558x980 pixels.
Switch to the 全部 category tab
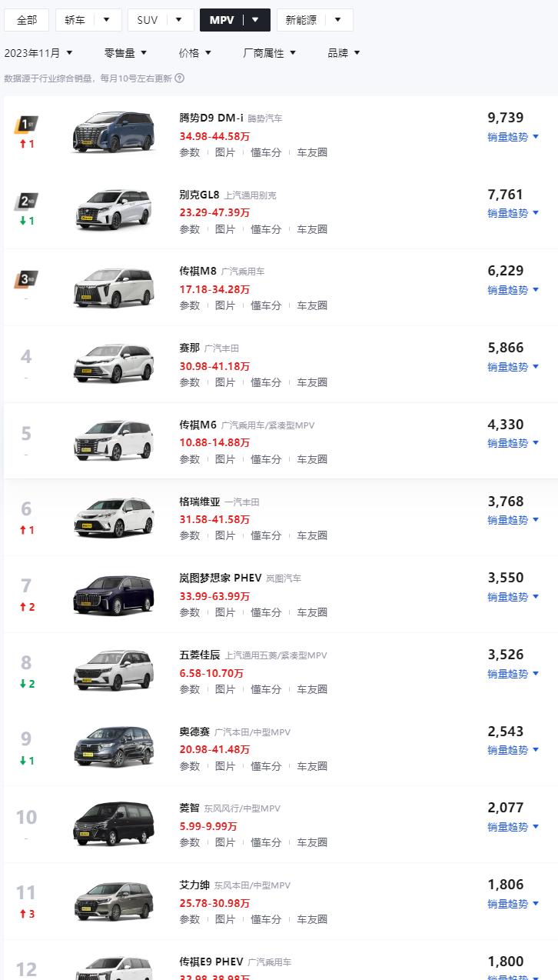point(26,20)
